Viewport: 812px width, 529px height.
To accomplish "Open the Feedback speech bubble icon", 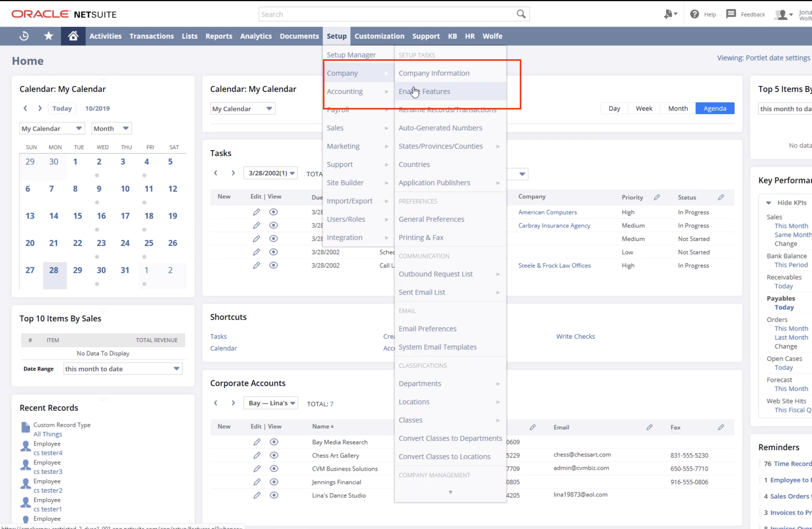I will (731, 14).
